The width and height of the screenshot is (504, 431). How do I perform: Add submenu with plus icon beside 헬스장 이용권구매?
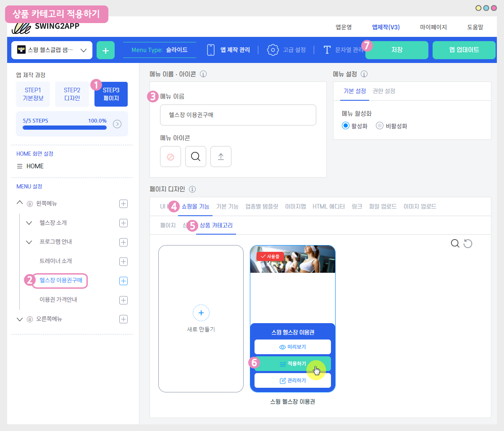coord(123,281)
